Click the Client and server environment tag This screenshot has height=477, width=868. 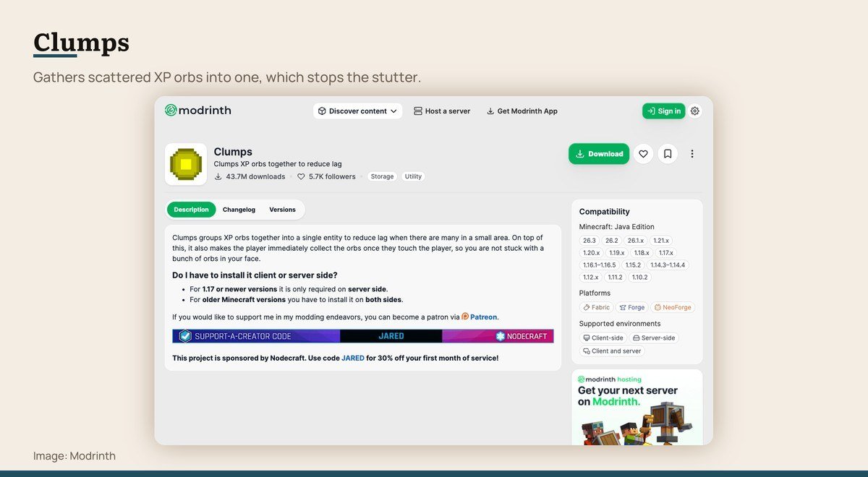[x=613, y=351]
